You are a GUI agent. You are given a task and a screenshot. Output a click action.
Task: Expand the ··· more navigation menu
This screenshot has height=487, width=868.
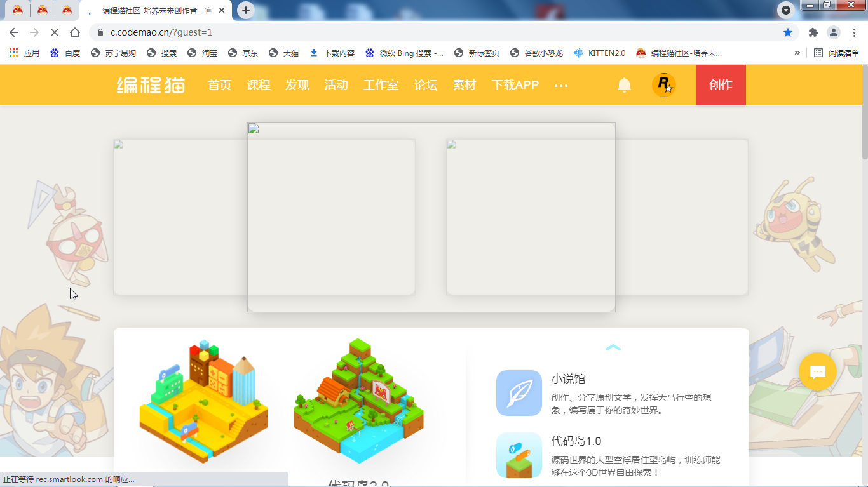coord(561,85)
